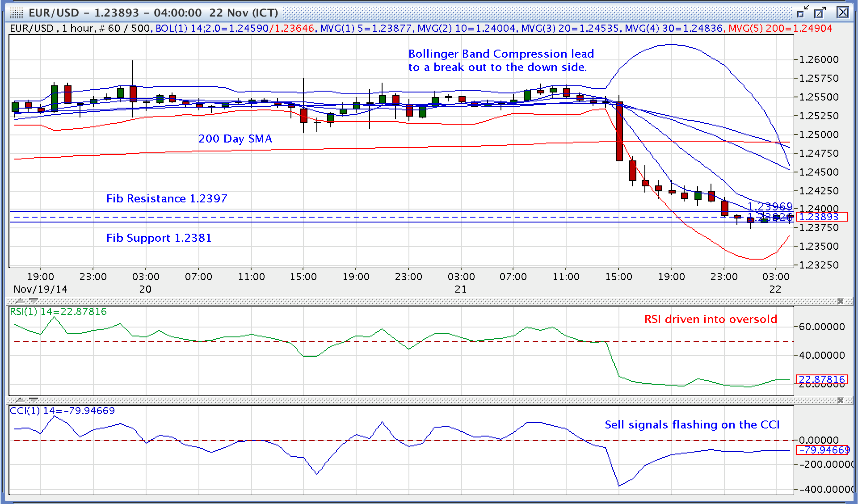The width and height of the screenshot is (858, 504).
Task: Select the 'RSI driven into oversold' annotation
Action: (711, 319)
